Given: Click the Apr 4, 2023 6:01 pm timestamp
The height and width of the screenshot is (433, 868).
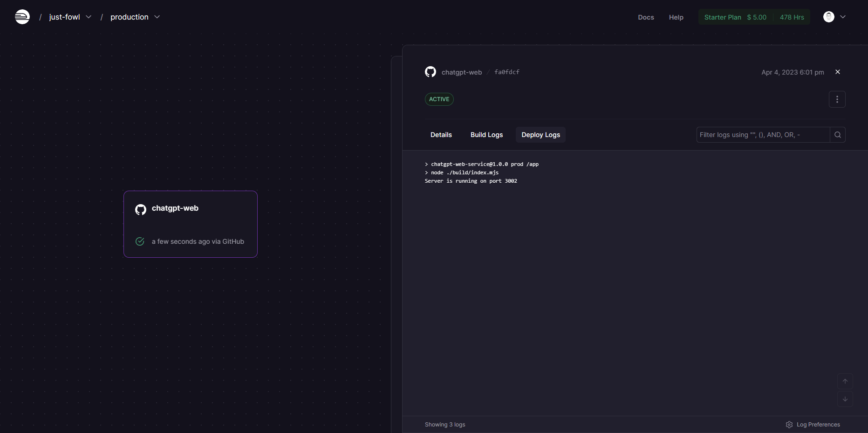Looking at the screenshot, I should (x=793, y=72).
